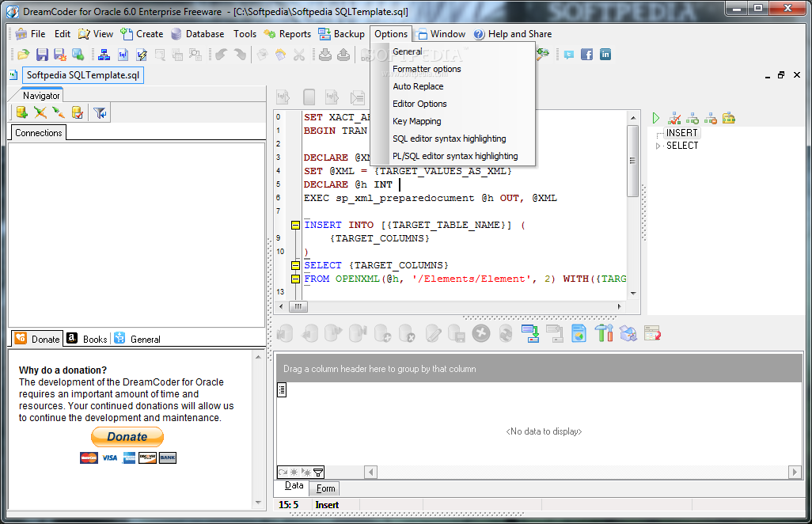
Task: Click donation panel scroll down arrow
Action: click(x=258, y=503)
